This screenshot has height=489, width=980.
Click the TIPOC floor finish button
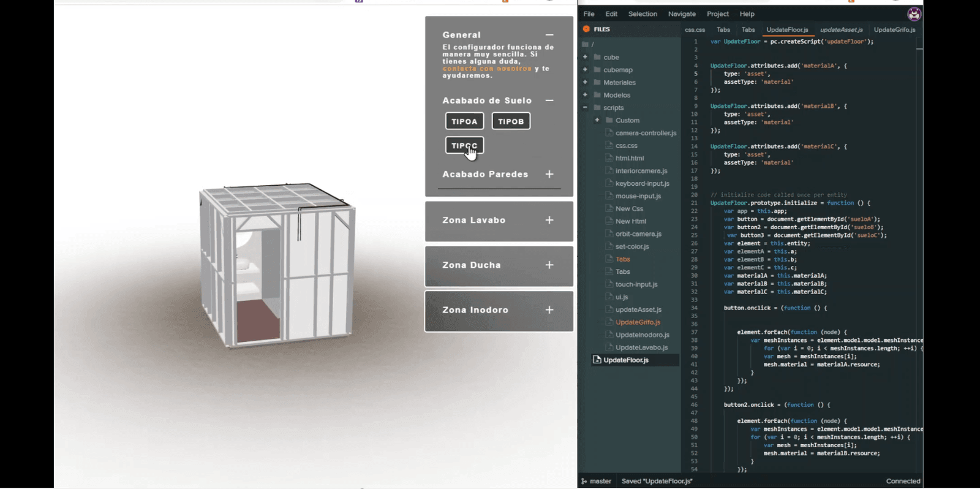[x=464, y=146]
